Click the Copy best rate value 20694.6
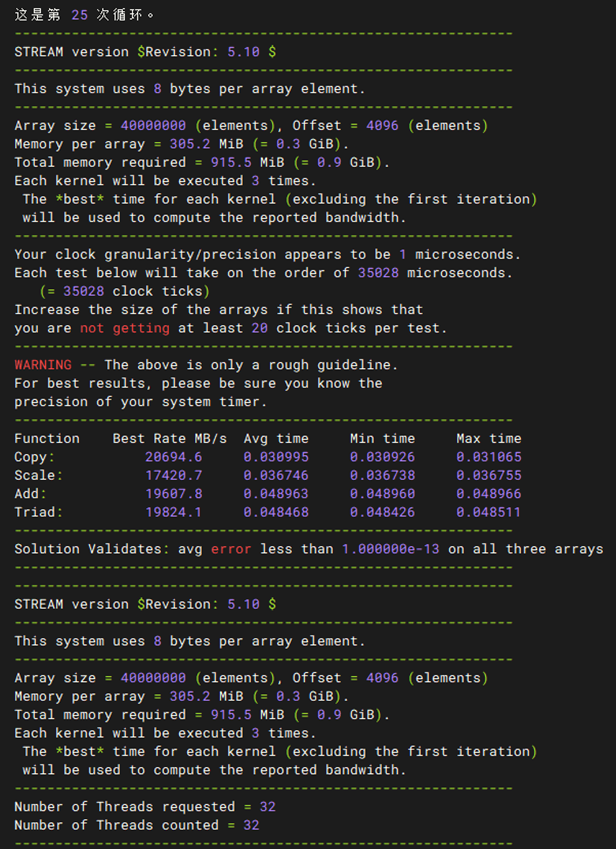Image resolution: width=616 pixels, height=849 pixels. (174, 457)
